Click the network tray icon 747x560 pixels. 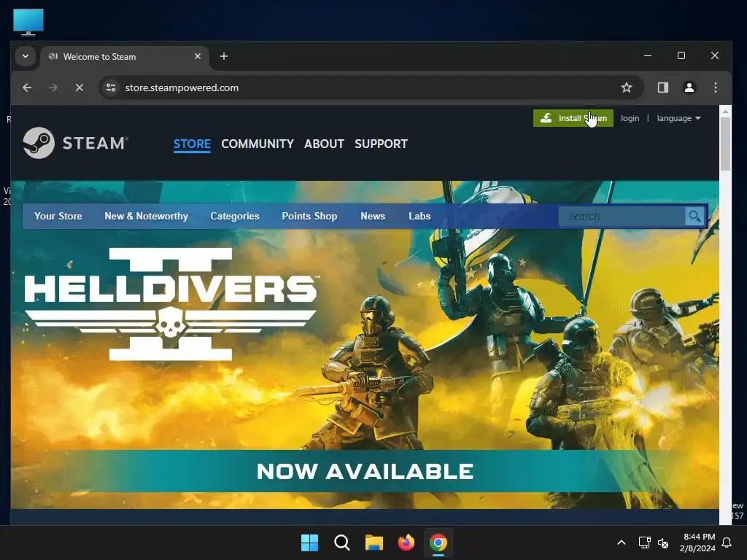pyautogui.click(x=644, y=542)
